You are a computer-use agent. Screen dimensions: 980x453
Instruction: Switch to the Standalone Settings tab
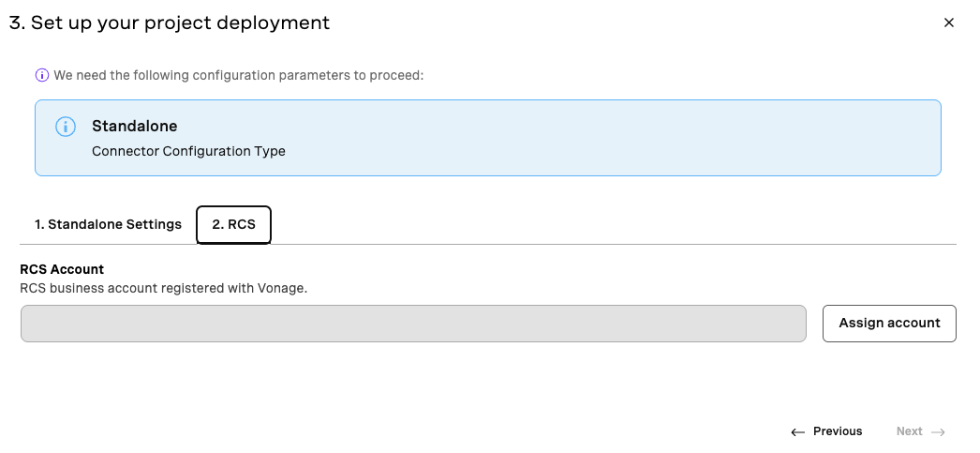point(108,224)
